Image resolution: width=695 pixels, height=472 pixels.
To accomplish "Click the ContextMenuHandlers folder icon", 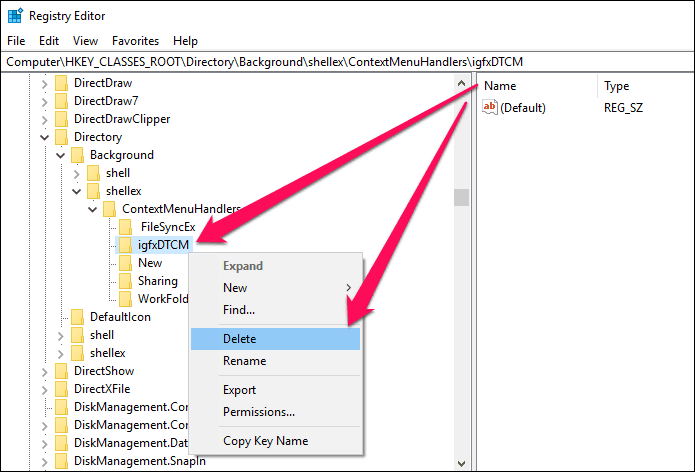I will 109,209.
